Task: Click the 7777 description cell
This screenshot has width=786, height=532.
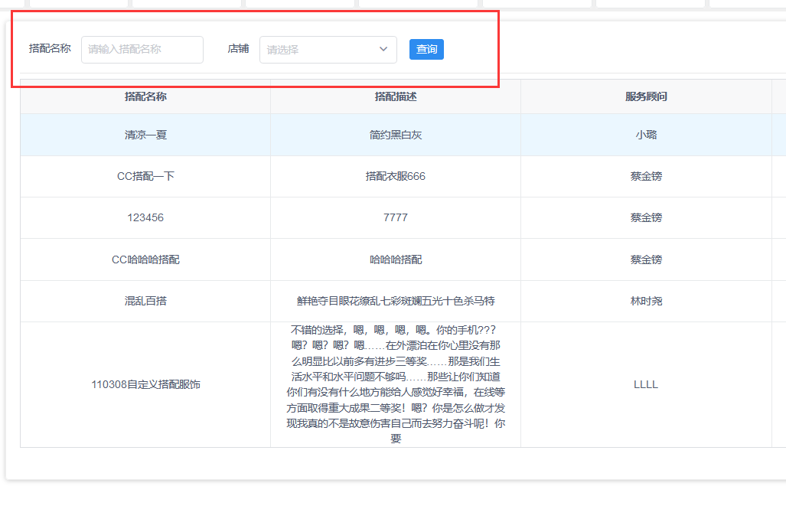Action: 396,217
